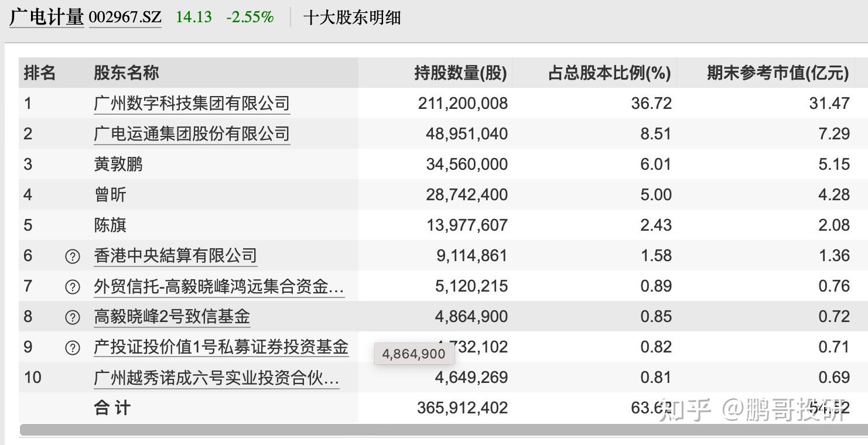This screenshot has height=445, width=868.
Task: Sort by 股东名称 column header
Action: pyautogui.click(x=127, y=73)
